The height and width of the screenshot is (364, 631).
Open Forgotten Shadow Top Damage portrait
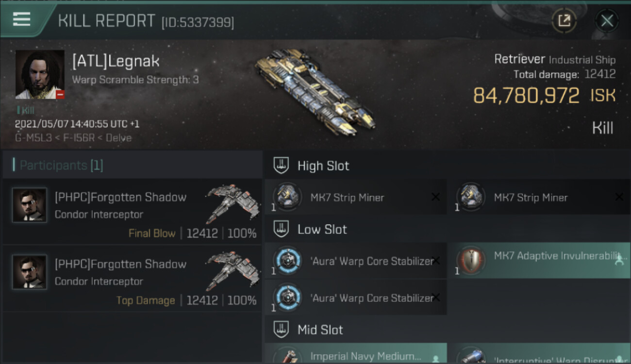pyautogui.click(x=30, y=272)
